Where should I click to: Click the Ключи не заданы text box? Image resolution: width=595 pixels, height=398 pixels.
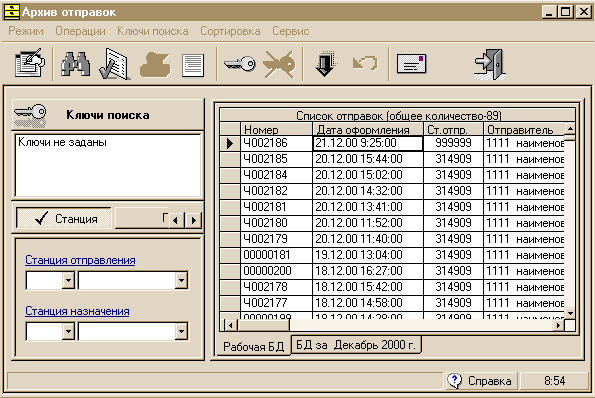point(108,165)
